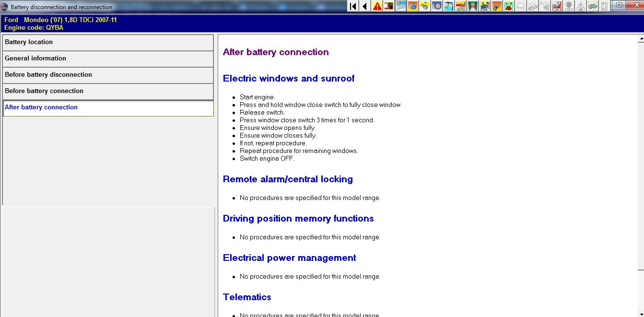Click the key fob toolbar icon
This screenshot has width=644, height=317.
497,6
